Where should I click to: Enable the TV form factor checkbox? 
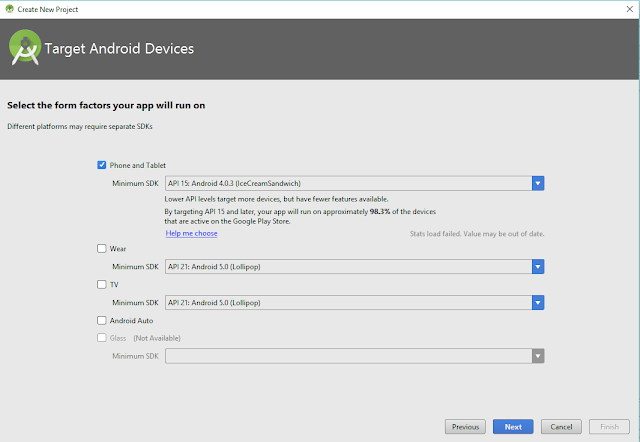[x=102, y=284]
